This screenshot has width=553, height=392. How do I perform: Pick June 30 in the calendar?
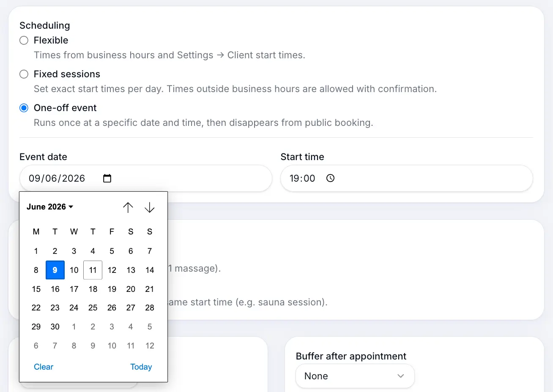(55, 327)
